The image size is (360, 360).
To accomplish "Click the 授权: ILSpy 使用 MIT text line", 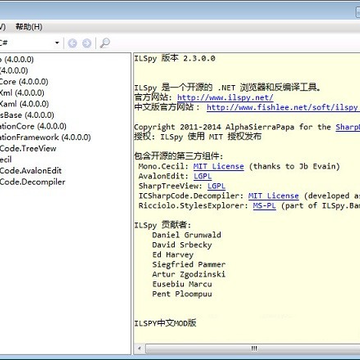I will 198,137.
